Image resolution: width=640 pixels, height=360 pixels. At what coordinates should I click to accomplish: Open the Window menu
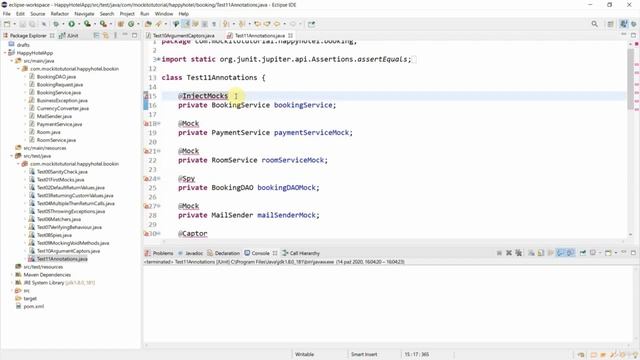click(x=164, y=14)
